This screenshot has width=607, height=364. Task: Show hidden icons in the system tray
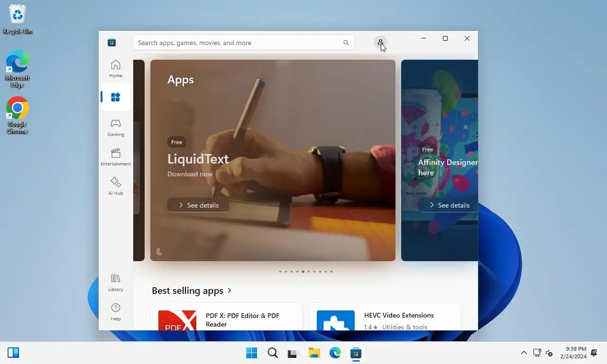click(524, 353)
